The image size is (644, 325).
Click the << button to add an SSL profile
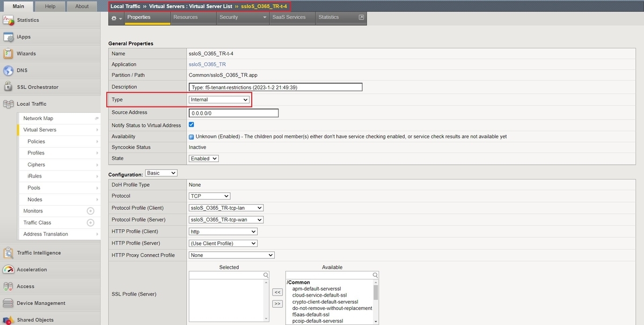tap(277, 292)
